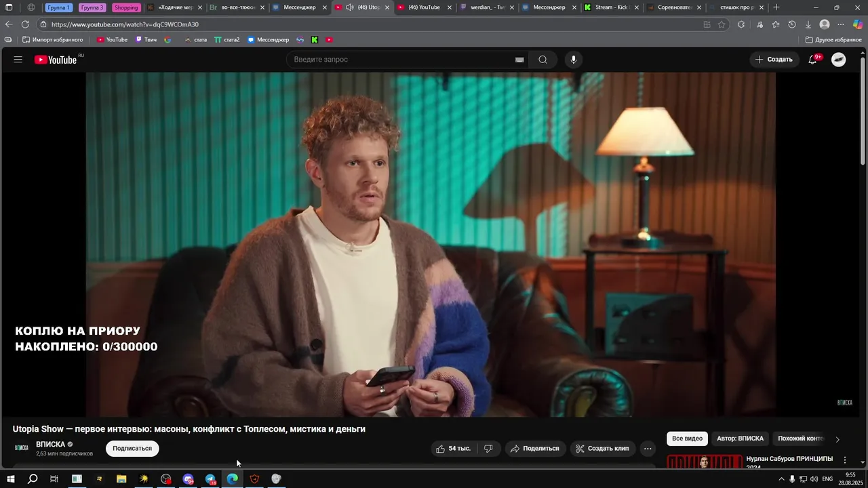Open browser downloads arrow icon
The height and width of the screenshot is (488, 868).
point(808,24)
